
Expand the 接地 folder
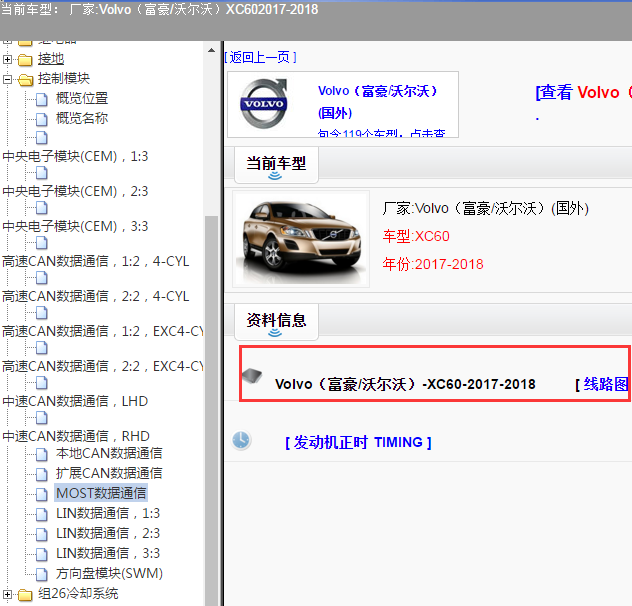(x=7, y=59)
